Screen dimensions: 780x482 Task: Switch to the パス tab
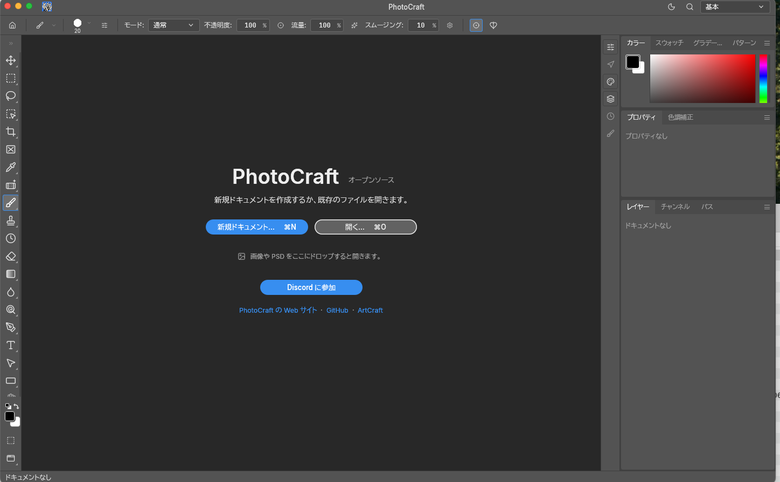click(707, 207)
